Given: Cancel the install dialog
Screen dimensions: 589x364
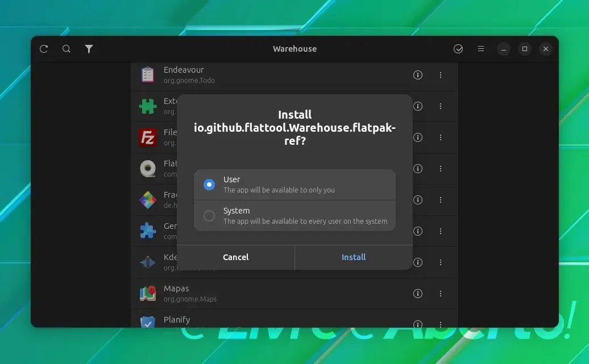Looking at the screenshot, I should click(236, 257).
